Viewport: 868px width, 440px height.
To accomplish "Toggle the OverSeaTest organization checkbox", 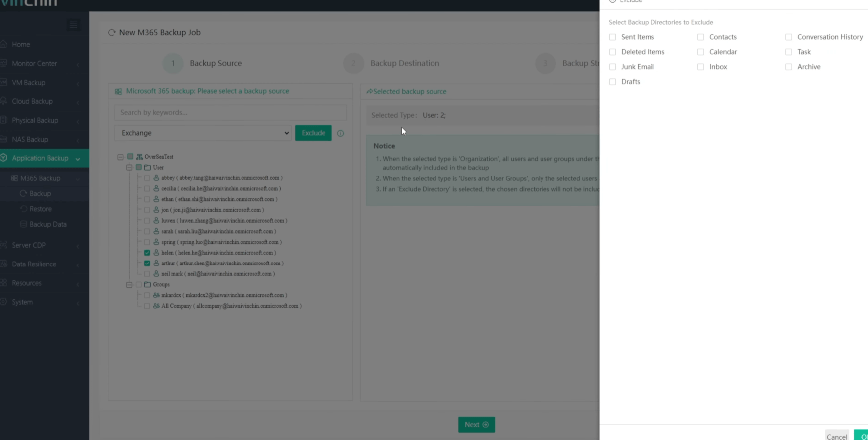I will (x=130, y=157).
